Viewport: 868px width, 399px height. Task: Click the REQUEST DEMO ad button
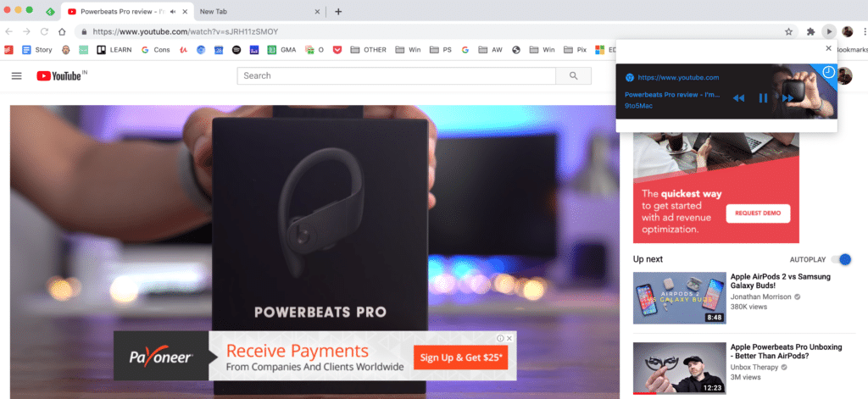click(x=758, y=213)
